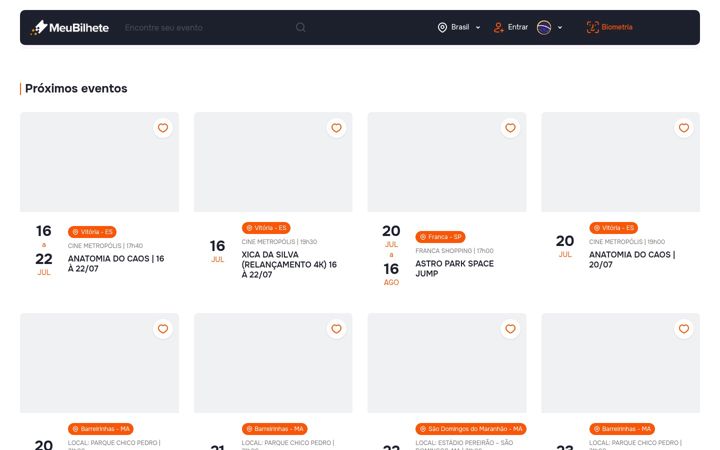This screenshot has width=720, height=450.
Task: Click the magnifier search icon
Action: (301, 28)
